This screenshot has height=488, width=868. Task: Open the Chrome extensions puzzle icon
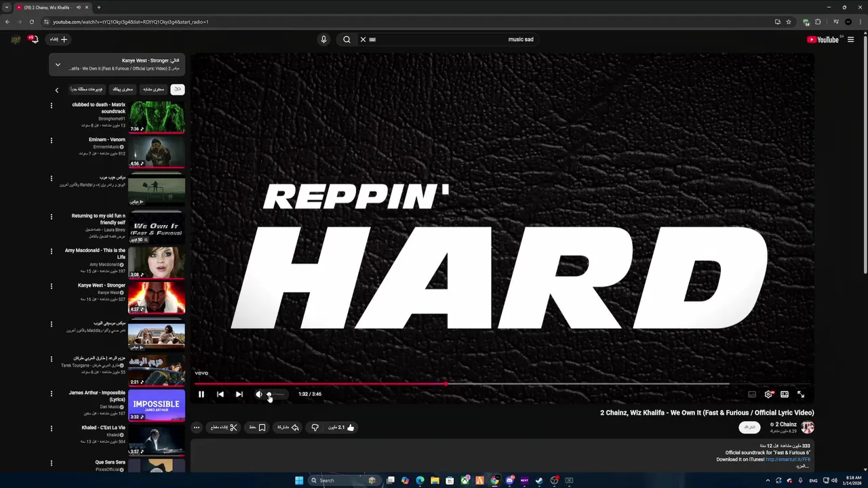pyautogui.click(x=818, y=22)
